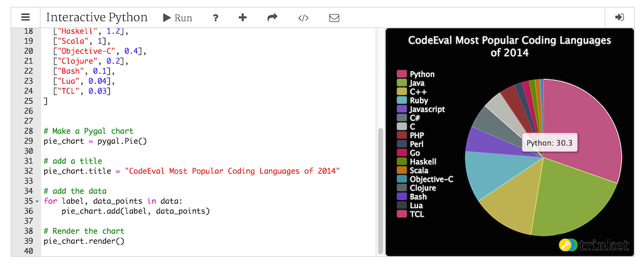The height and width of the screenshot is (265, 644).
Task: Click the Javascript legend color swatch
Action: click(x=402, y=109)
